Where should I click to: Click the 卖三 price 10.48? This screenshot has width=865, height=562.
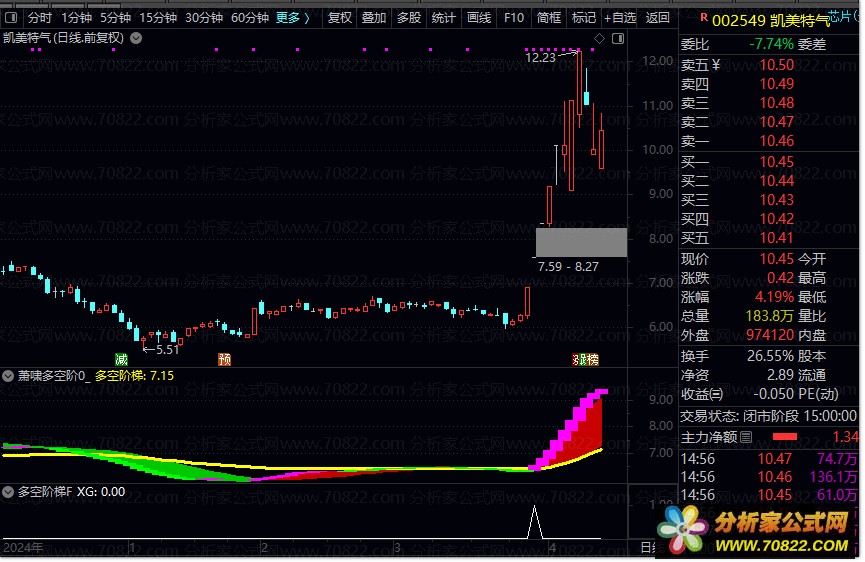(x=777, y=103)
